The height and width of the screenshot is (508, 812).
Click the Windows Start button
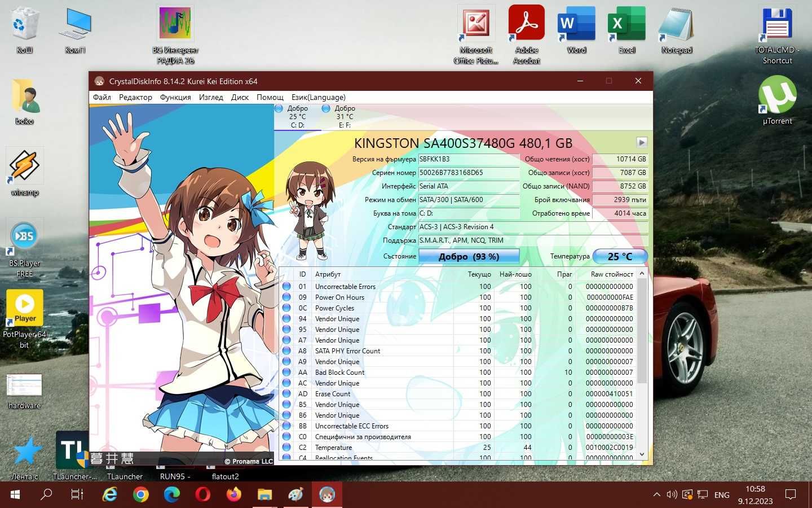click(x=15, y=495)
